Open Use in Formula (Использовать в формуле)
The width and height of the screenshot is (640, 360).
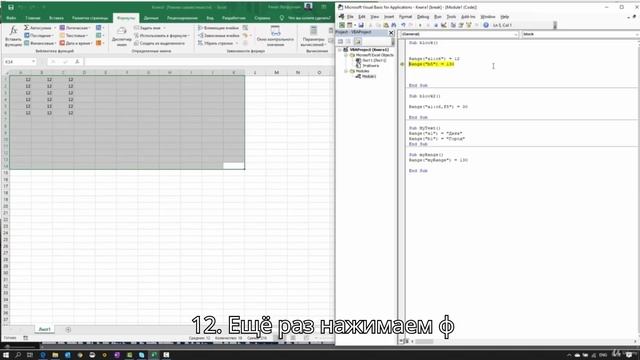click(162, 36)
